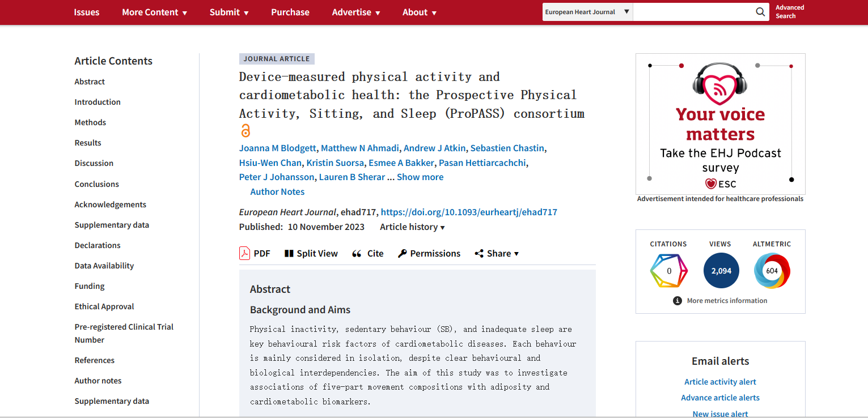The height and width of the screenshot is (418, 868).
Task: Click the Citations count badge
Action: [668, 271]
